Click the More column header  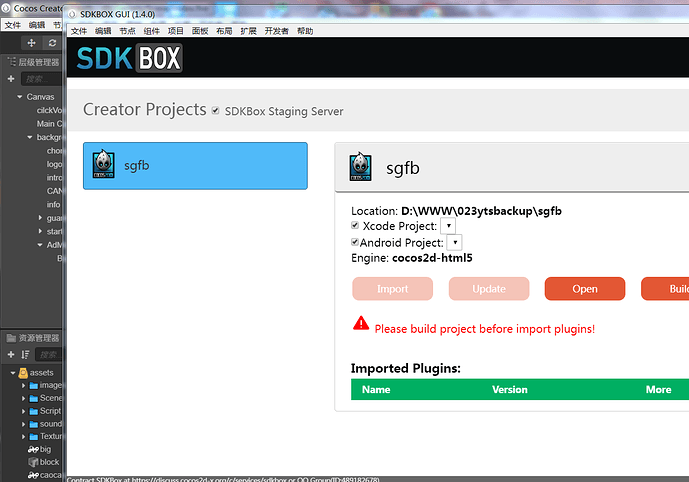click(658, 389)
